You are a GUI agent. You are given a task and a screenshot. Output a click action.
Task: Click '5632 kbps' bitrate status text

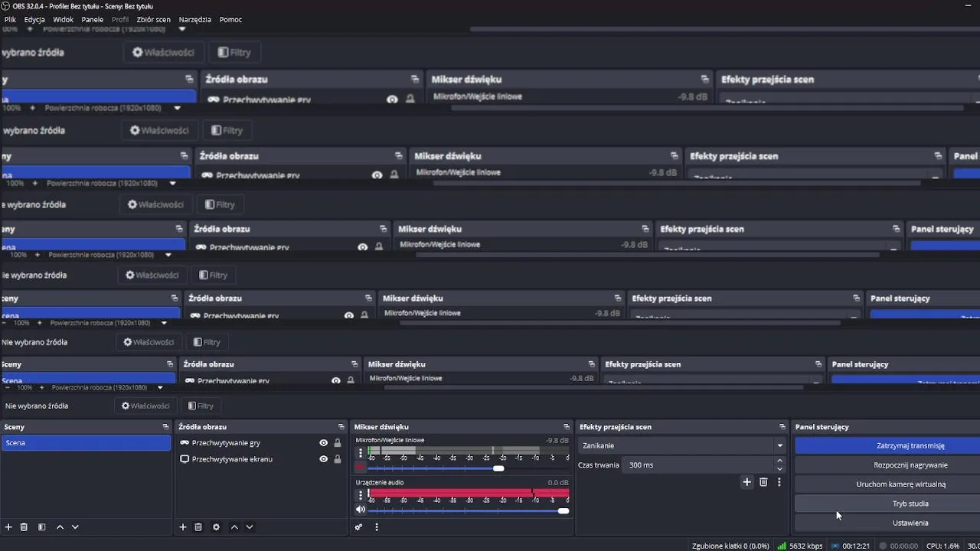click(x=806, y=546)
